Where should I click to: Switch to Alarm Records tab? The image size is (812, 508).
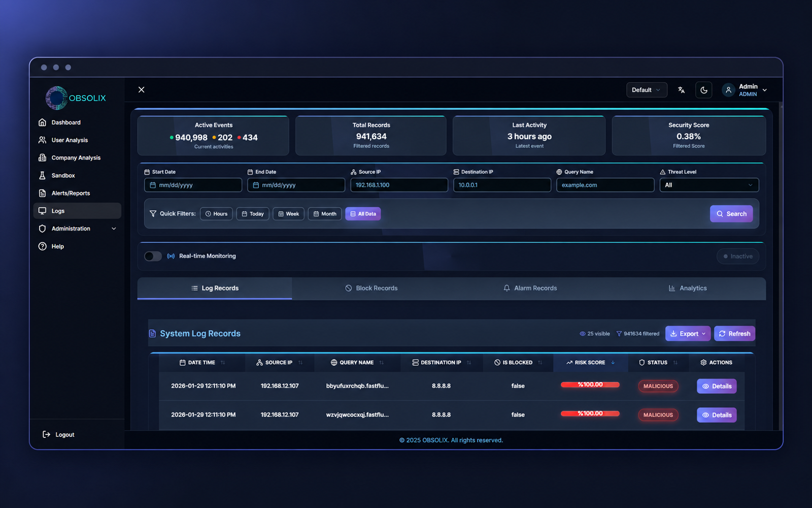coord(530,288)
